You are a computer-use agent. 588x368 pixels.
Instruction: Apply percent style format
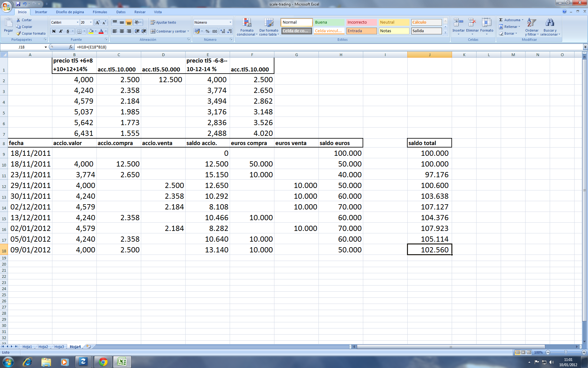click(x=207, y=31)
